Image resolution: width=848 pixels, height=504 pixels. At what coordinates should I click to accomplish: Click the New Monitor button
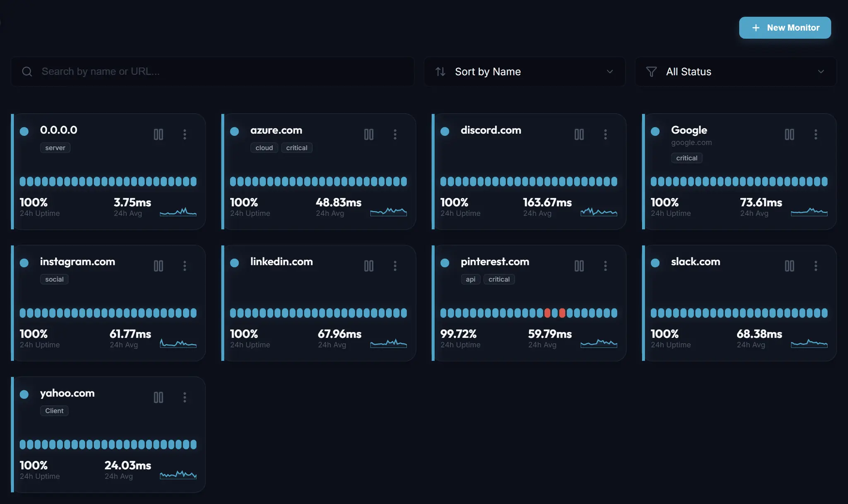785,28
